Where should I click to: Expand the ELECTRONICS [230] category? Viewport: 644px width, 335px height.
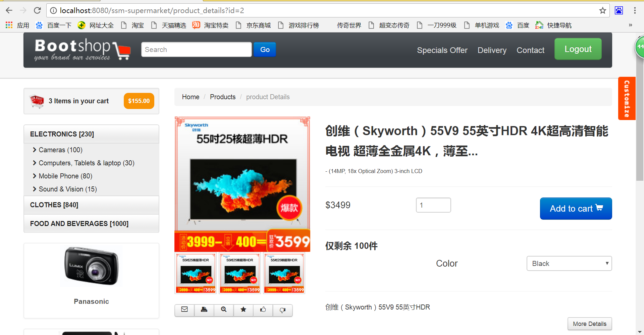click(x=91, y=134)
